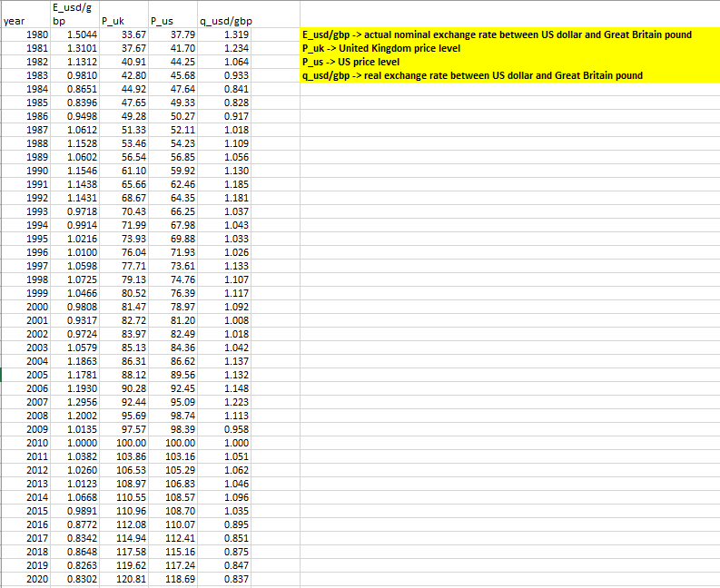The image size is (720, 588).
Task: Select year cell 2018
Action: click(x=25, y=552)
